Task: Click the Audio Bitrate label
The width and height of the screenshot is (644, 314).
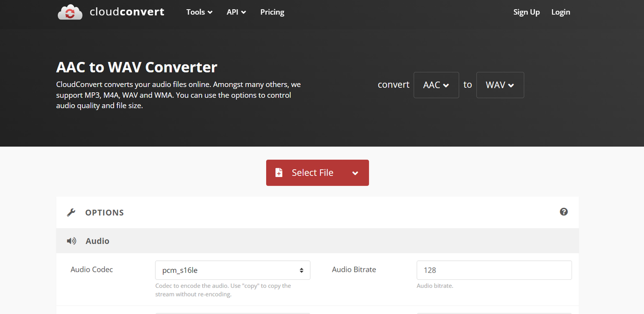Action: [354, 270]
